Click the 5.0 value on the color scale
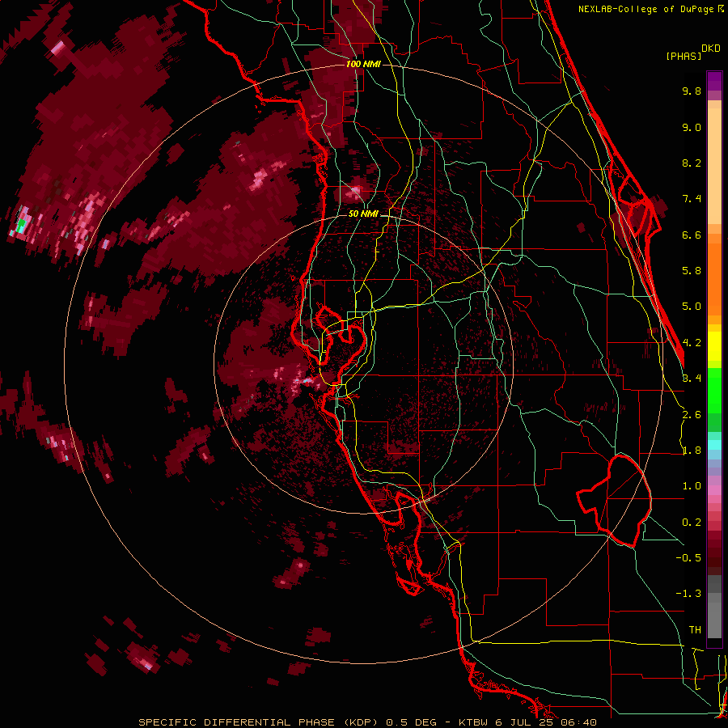Viewport: 728px width, 728px height. click(x=692, y=307)
